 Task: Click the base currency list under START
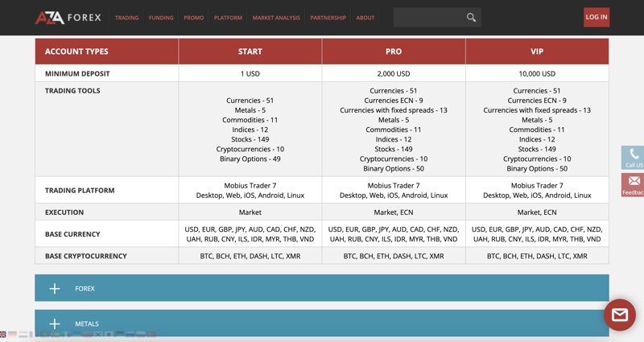click(250, 234)
